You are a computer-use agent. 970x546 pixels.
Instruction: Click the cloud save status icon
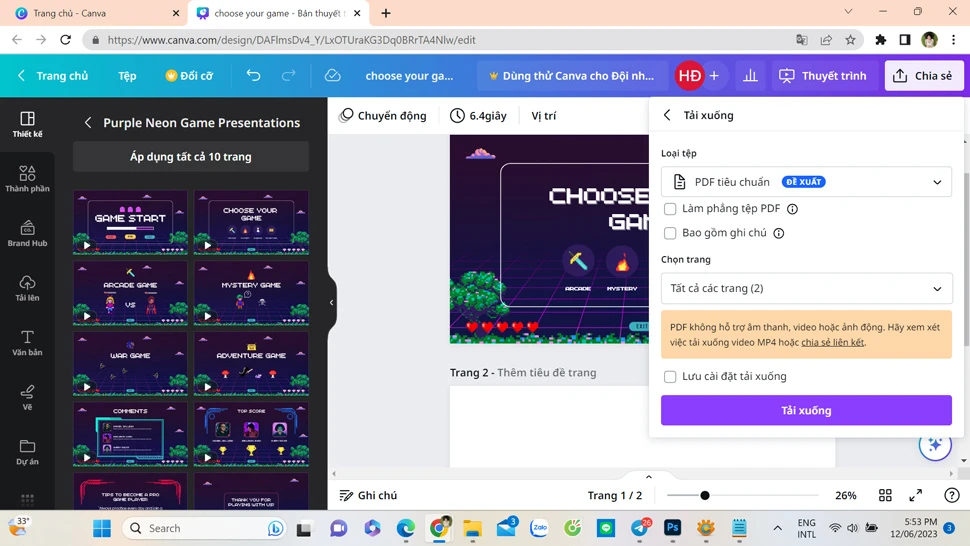[x=332, y=76]
